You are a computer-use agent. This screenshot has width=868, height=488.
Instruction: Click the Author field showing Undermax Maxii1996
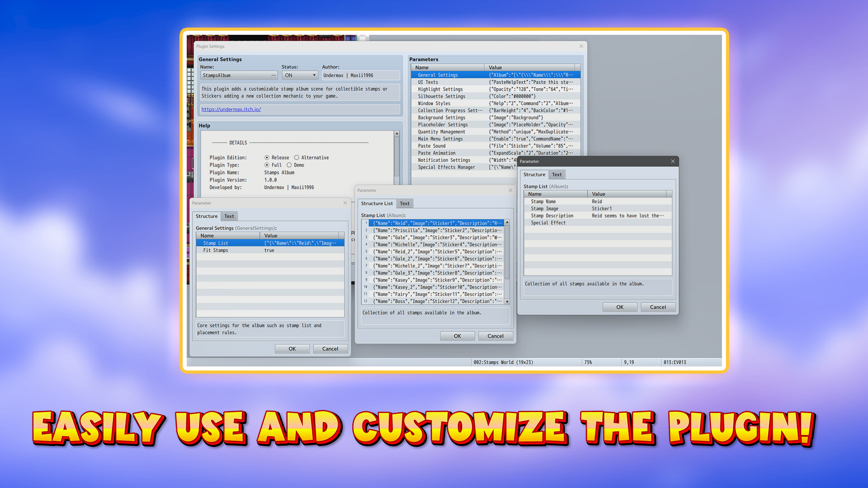coord(360,75)
